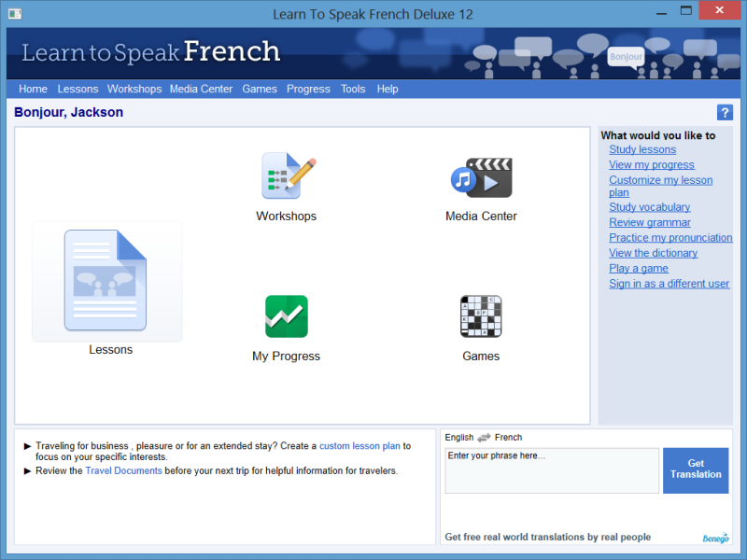
Task: Click Practice my pronunciation link
Action: 670,238
